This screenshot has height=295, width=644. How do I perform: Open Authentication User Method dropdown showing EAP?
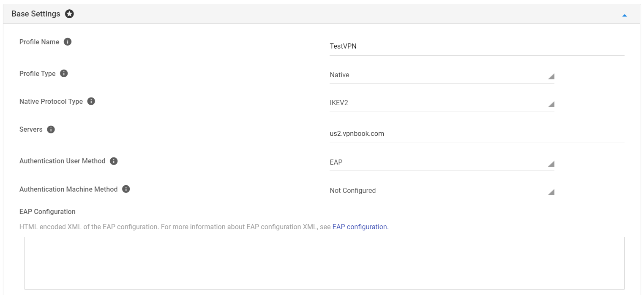pos(442,162)
